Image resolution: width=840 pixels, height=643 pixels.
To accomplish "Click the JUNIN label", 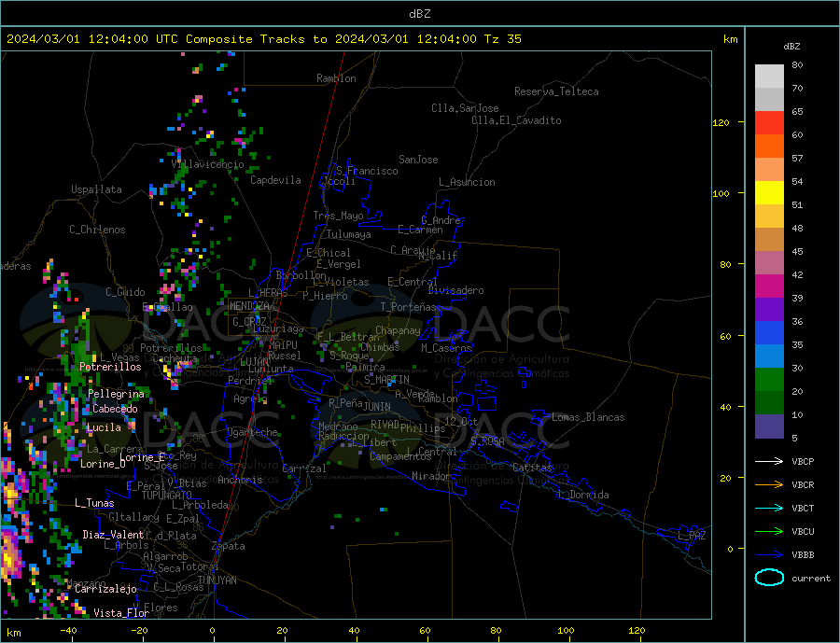I will (377, 407).
